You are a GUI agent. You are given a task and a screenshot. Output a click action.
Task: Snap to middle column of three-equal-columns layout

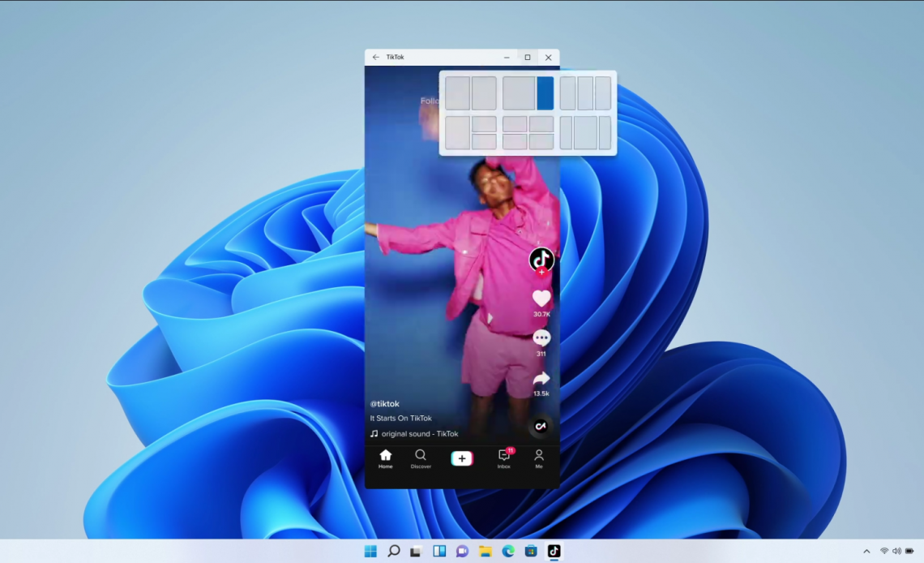(585, 93)
